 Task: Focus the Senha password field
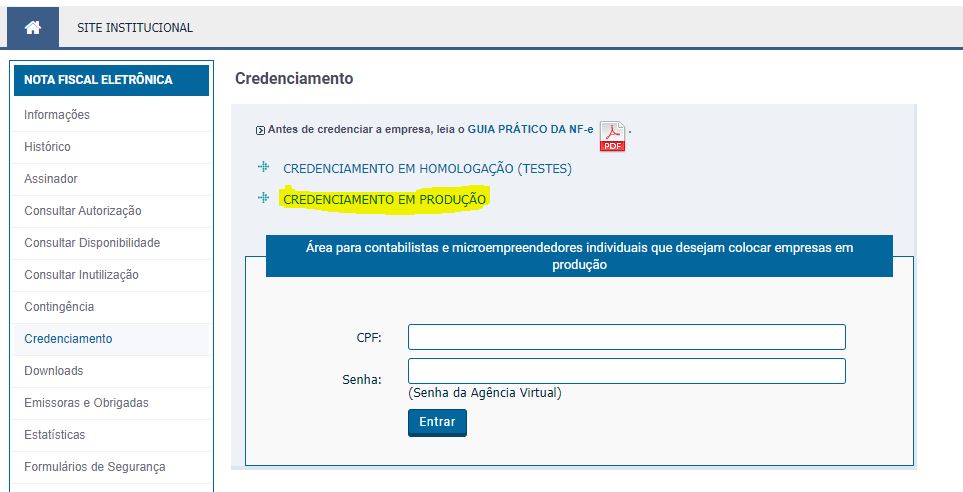coord(626,371)
